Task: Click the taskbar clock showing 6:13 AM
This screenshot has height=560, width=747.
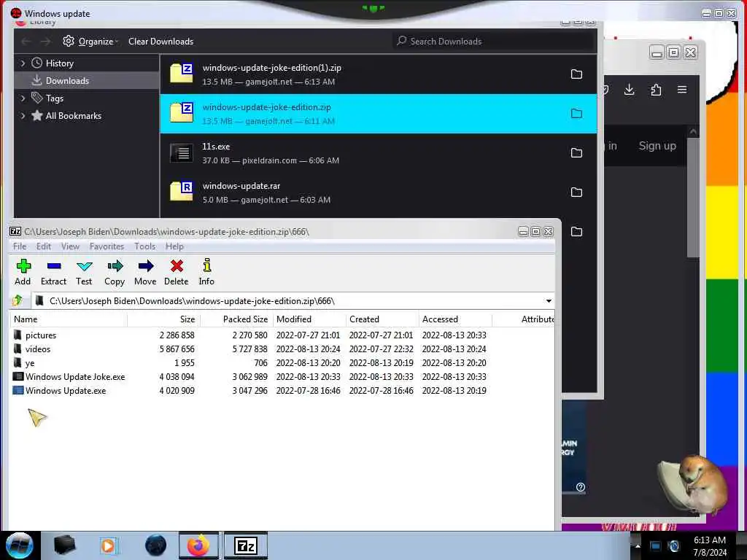Action: (709, 546)
